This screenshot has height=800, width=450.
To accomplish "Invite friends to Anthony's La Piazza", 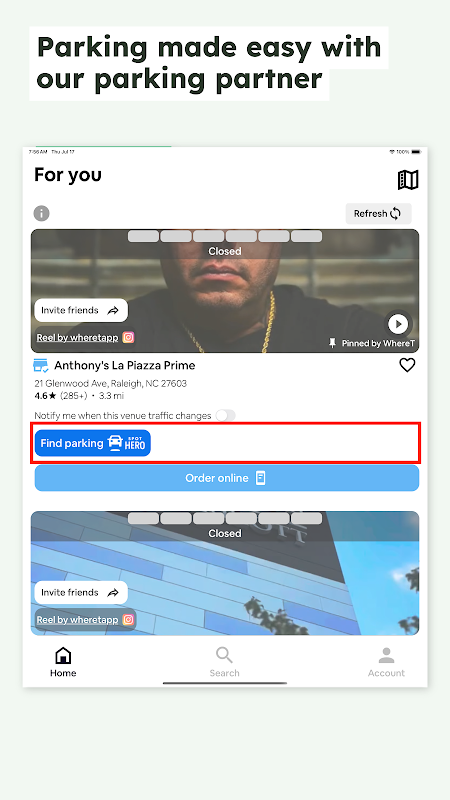I will [x=81, y=310].
